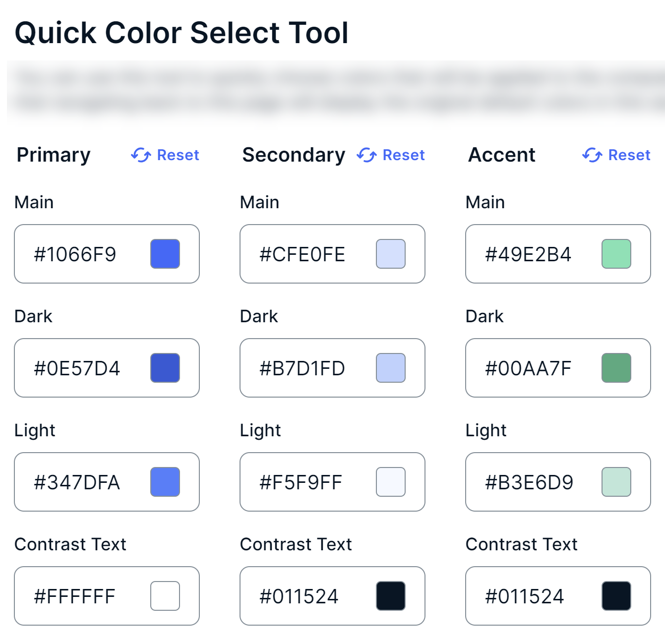Viewport: 665px width, 644px height.
Task: Select the #00AA7F Accent Dark hex field
Action: click(528, 368)
